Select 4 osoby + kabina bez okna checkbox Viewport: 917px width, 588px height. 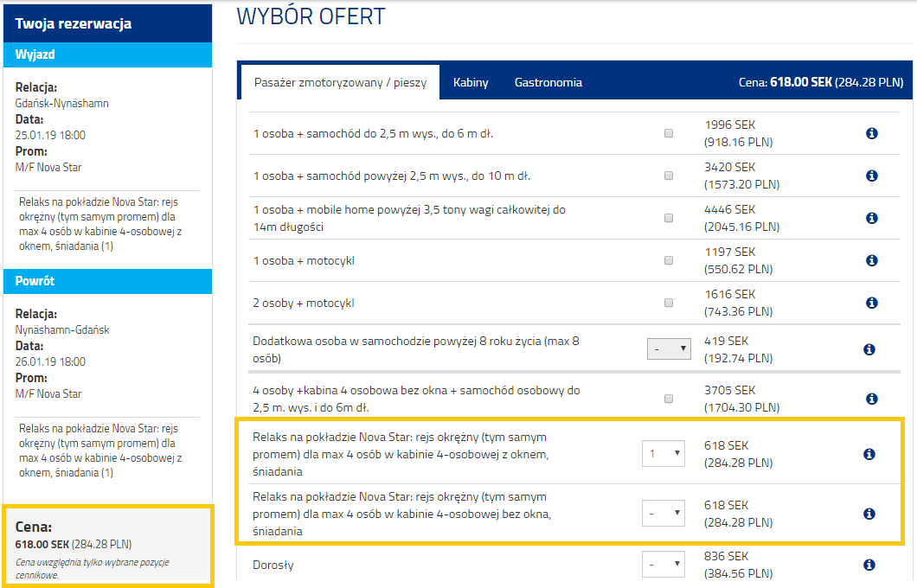(x=668, y=399)
